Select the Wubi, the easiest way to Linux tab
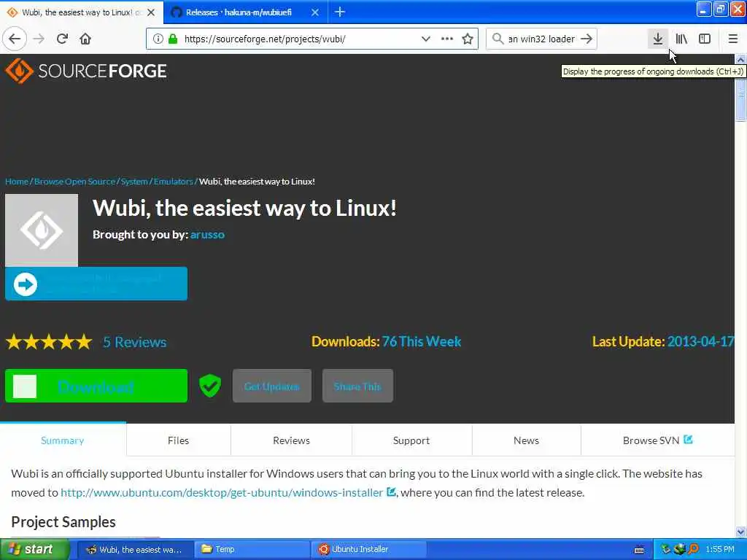 point(82,12)
